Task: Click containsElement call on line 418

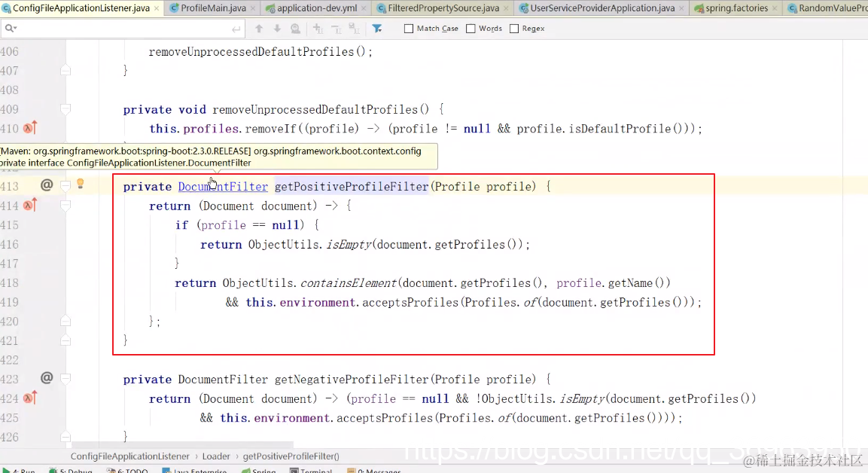Action: (x=349, y=283)
